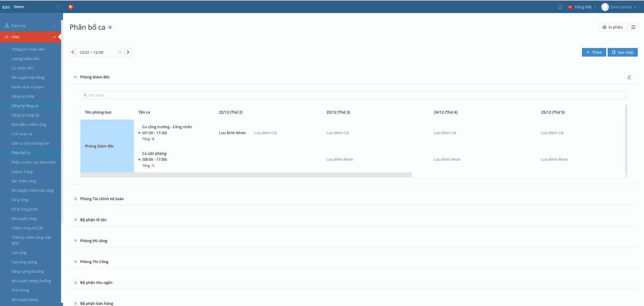Click the Thêm button
This screenshot has width=644, height=306.
click(x=594, y=52)
